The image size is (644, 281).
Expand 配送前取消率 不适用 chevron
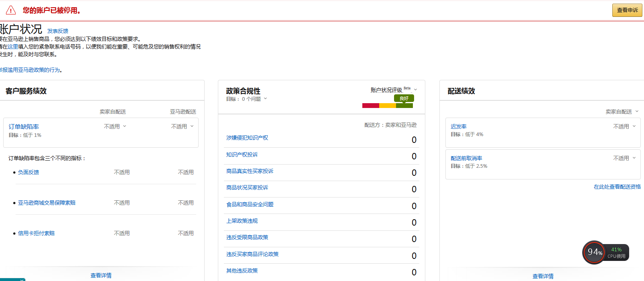tap(634, 158)
